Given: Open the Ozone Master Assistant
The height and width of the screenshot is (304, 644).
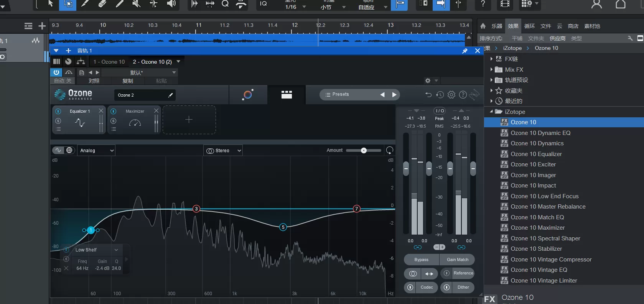Looking at the screenshot, I should click(248, 94).
